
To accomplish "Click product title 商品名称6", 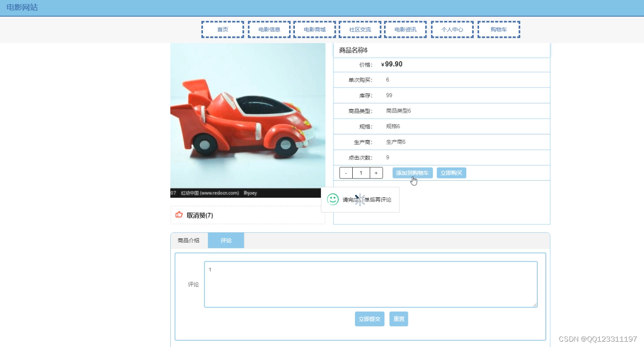I will tap(353, 50).
